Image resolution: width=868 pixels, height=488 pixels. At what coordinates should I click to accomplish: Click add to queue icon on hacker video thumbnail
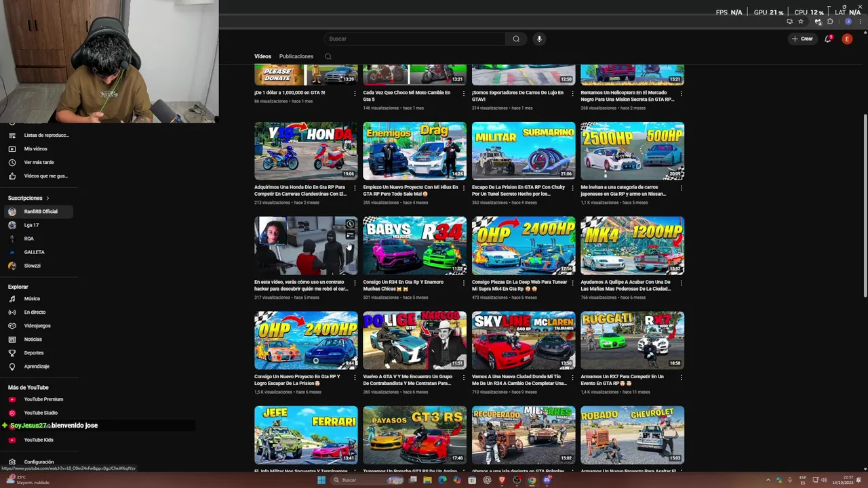(350, 236)
